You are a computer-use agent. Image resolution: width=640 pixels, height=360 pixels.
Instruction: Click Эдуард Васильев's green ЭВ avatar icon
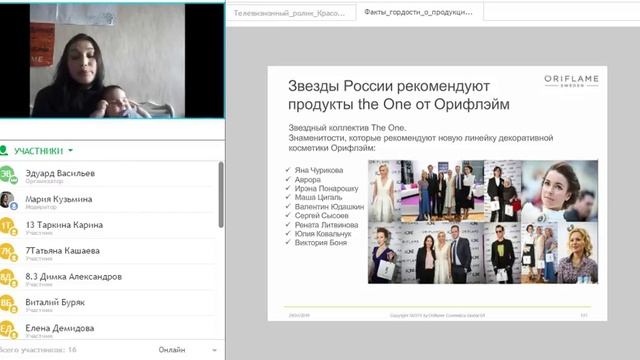pos(7,175)
